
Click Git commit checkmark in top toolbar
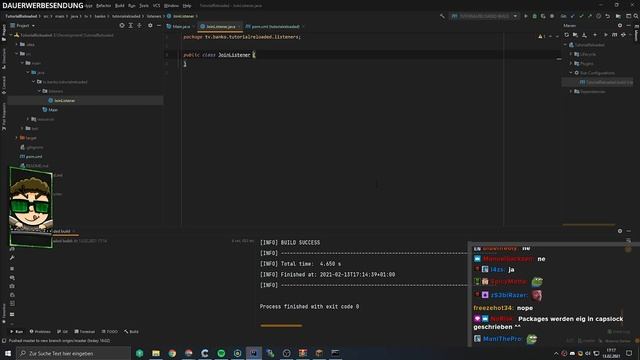(x=581, y=16)
